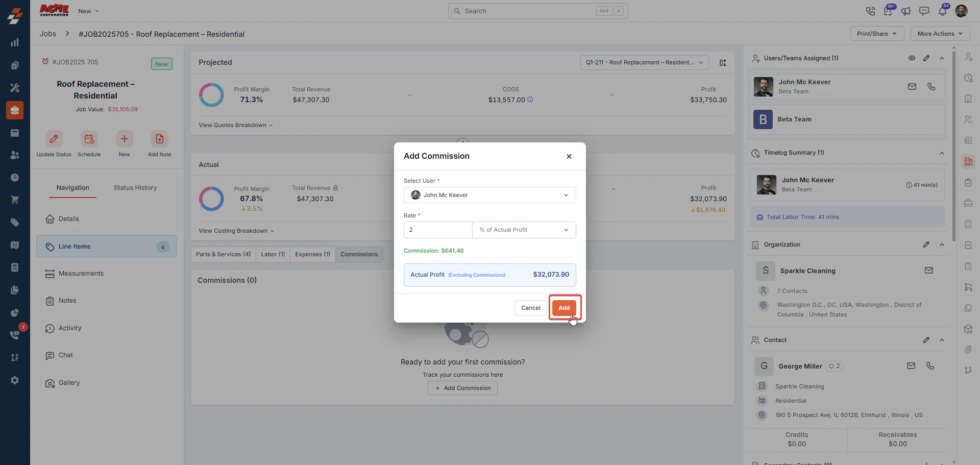Open the dashboard chart icon in left sidebar
Image resolution: width=980 pixels, height=465 pixels.
tap(15, 42)
